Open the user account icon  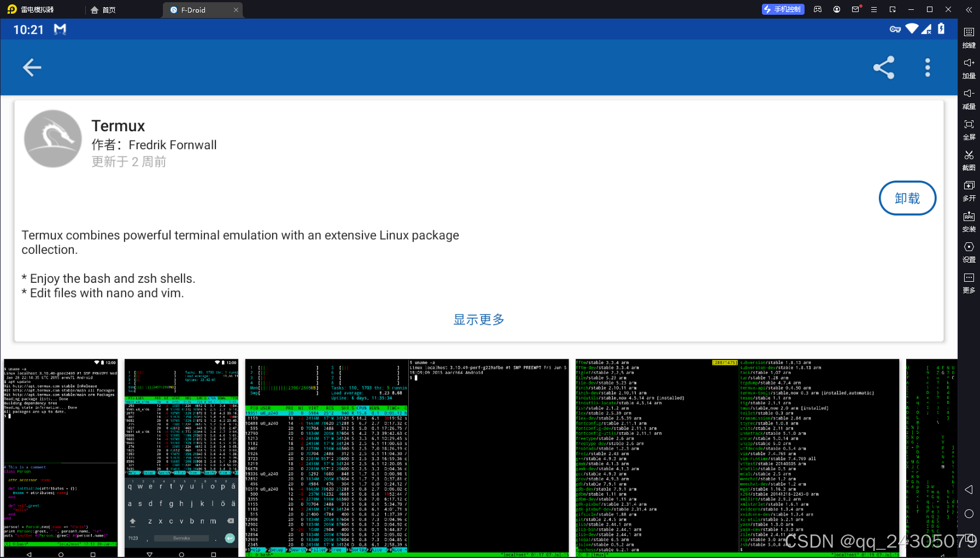pos(837,9)
